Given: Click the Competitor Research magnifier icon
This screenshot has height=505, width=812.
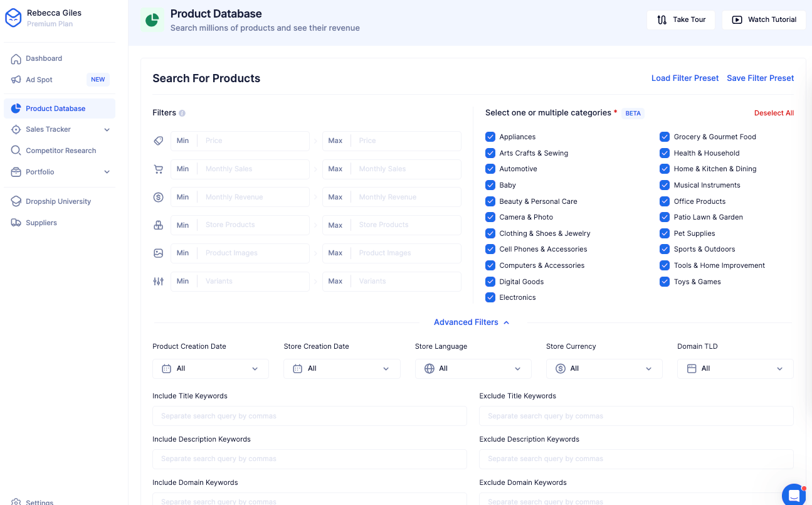Looking at the screenshot, I should coord(16,151).
